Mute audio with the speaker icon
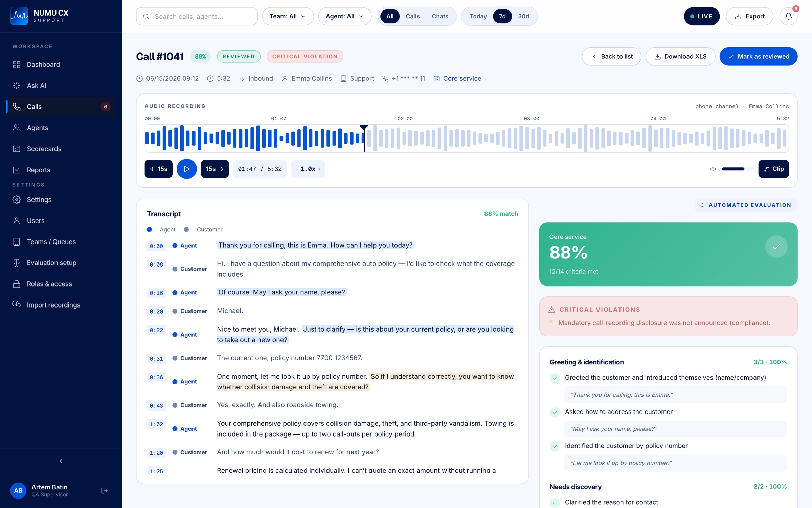Screen dimensions: 812x508 pos(713,169)
